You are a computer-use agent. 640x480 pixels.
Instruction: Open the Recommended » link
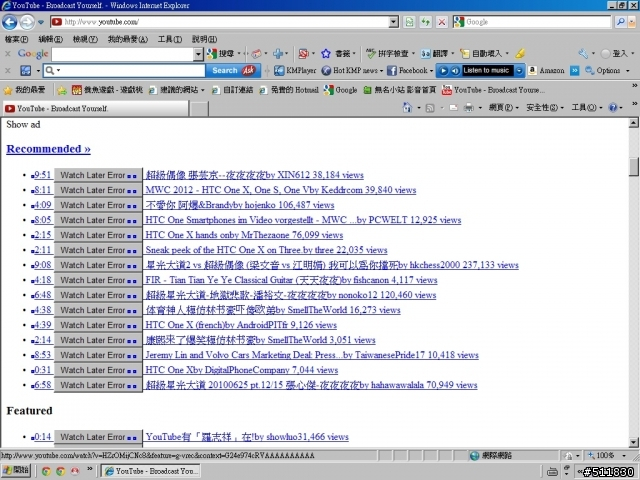coord(49,149)
